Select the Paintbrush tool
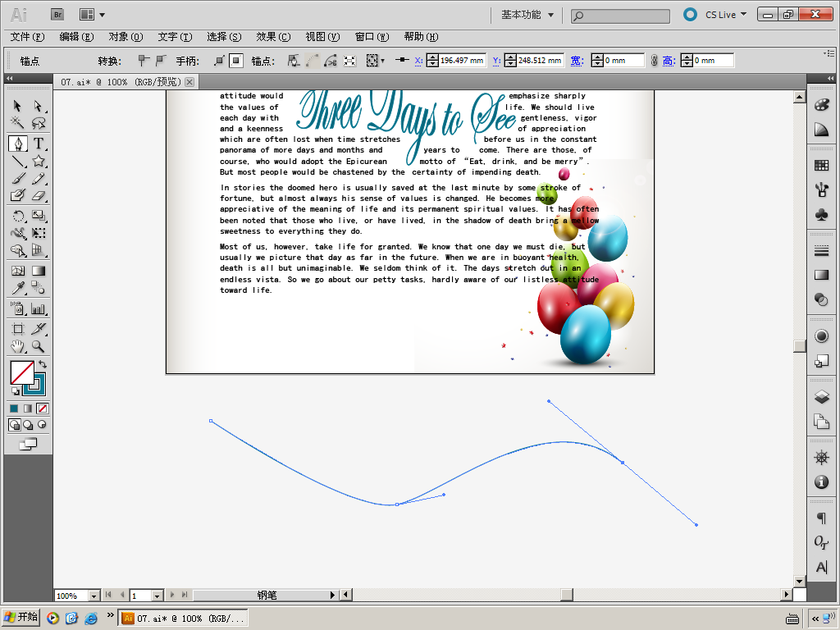The image size is (840, 630). (18, 178)
